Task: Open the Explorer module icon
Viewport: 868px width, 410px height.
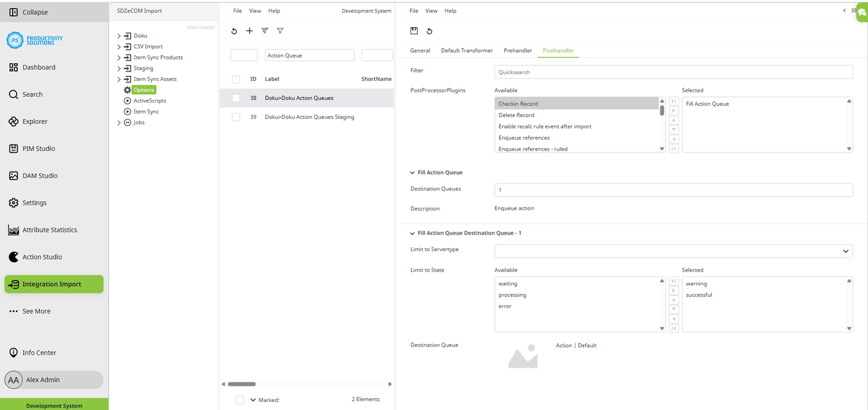Action: [14, 122]
